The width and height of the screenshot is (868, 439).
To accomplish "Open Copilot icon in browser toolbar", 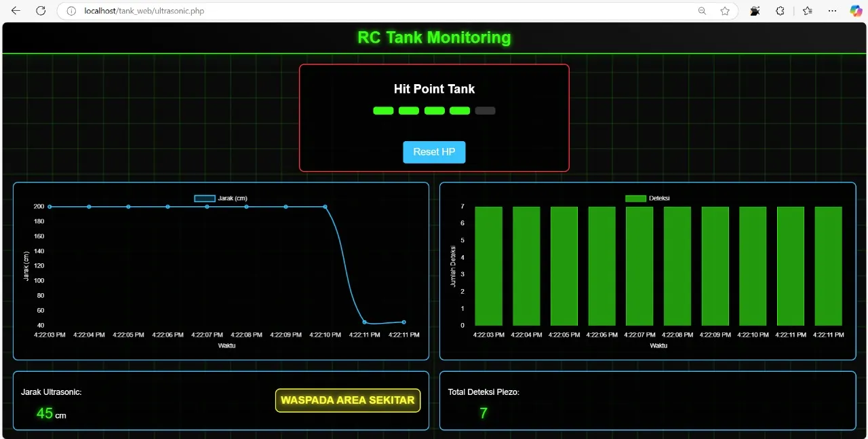I will 856,11.
